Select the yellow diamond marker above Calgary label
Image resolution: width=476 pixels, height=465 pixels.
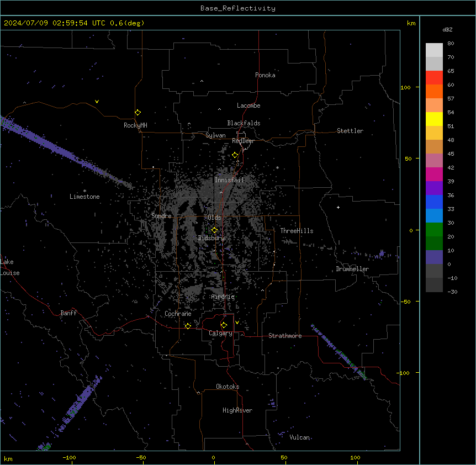tap(224, 325)
